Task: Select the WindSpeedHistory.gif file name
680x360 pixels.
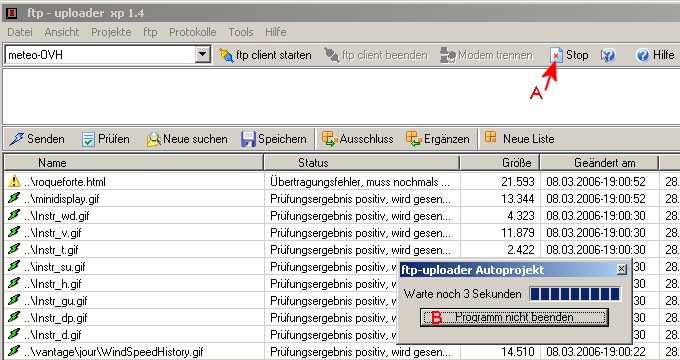Action: tap(114, 352)
